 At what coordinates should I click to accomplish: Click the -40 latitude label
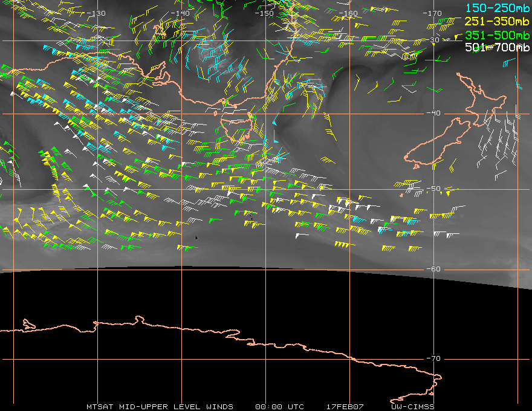coord(433,113)
